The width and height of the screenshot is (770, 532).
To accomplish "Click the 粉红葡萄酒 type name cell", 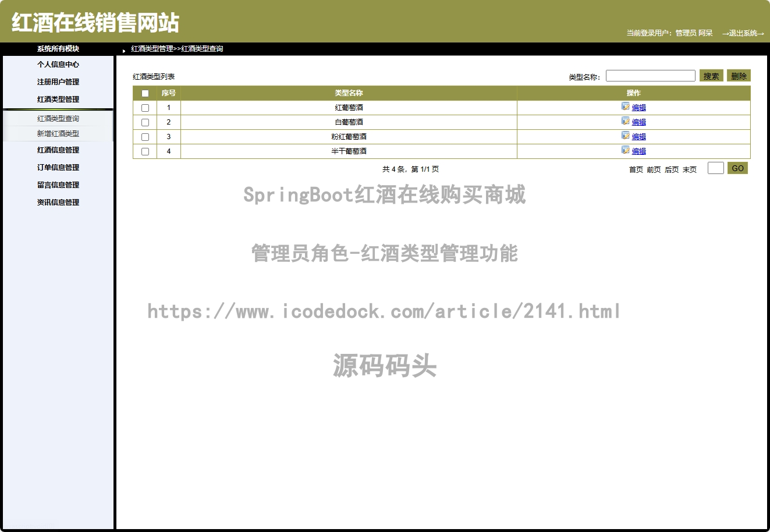I will point(349,137).
